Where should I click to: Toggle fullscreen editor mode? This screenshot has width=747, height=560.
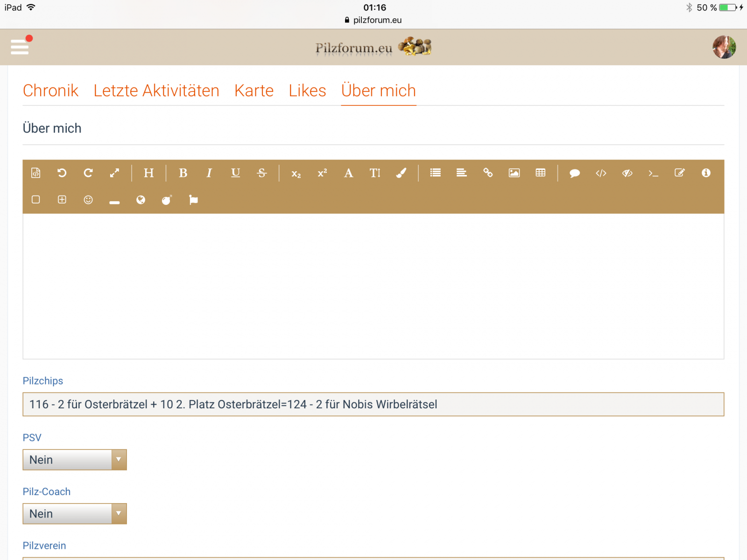point(114,173)
